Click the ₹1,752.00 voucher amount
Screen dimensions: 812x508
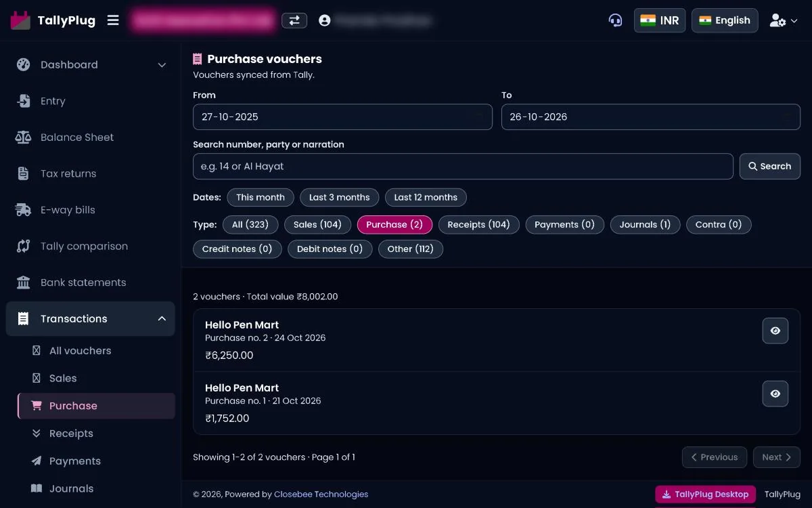227,419
